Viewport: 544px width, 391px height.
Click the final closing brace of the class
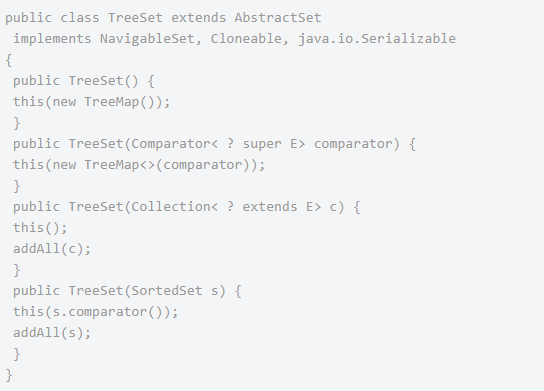(9, 375)
